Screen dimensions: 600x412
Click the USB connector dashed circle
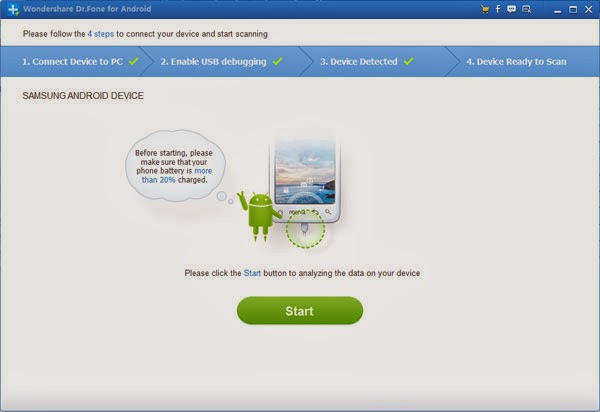305,229
